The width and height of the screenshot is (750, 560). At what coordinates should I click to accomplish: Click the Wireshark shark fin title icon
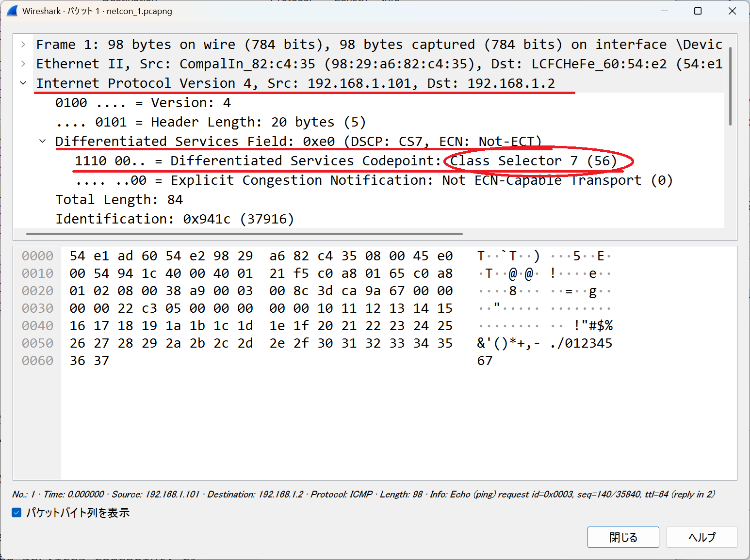(x=12, y=11)
